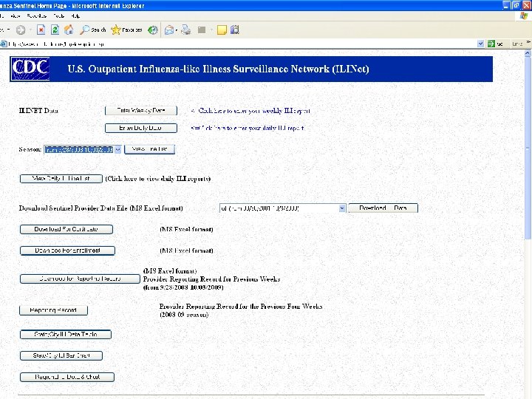Open the Favorites star toolbar button
Viewport: 532px width, 399px height.
pos(126,30)
